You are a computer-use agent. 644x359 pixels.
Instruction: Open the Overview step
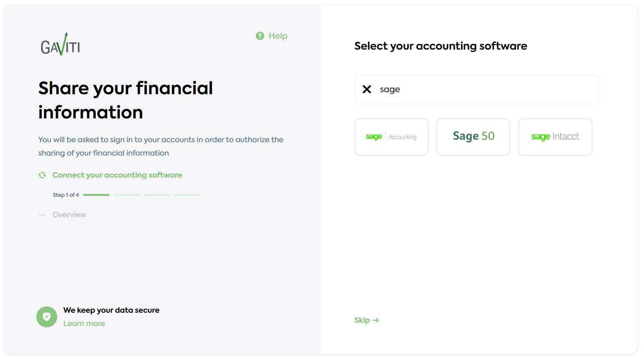coord(69,215)
